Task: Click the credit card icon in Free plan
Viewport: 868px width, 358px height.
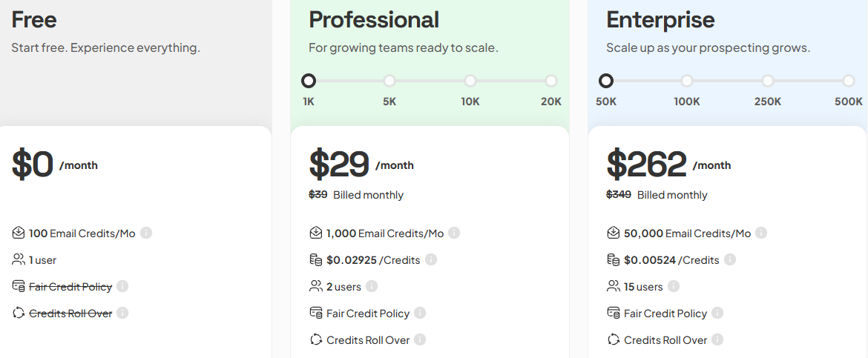Action: [x=19, y=286]
